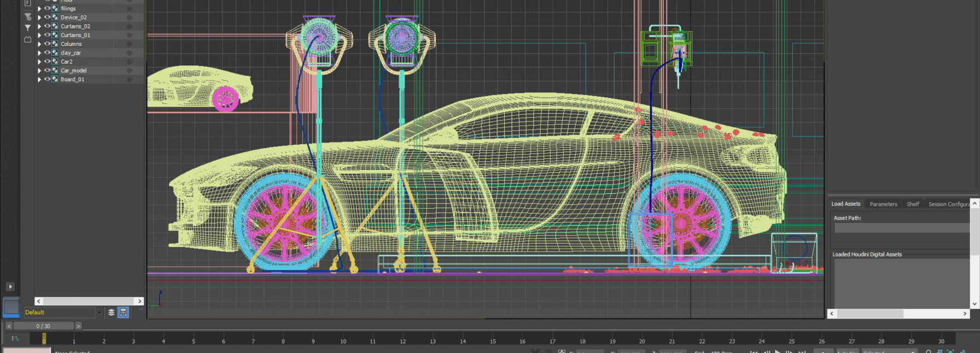Click the Sort by Hierarchy icon
The width and height of the screenshot is (980, 353).
coord(123,313)
